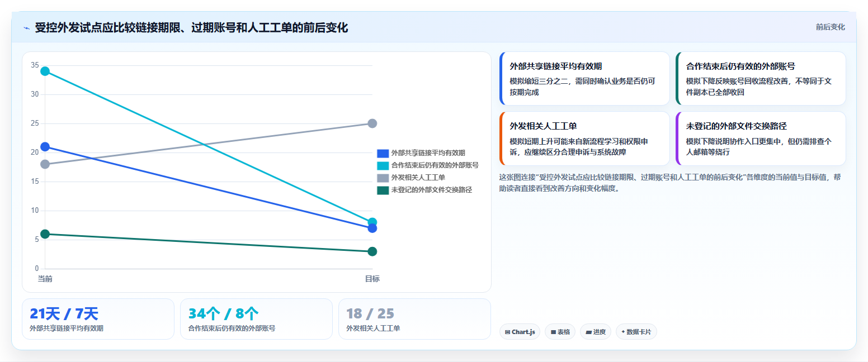Click the y-axis value 0
This screenshot has width=868, height=362.
pyautogui.click(x=37, y=269)
